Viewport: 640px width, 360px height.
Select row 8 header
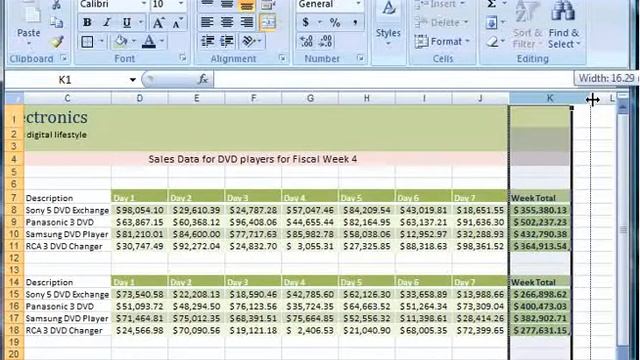(14, 210)
